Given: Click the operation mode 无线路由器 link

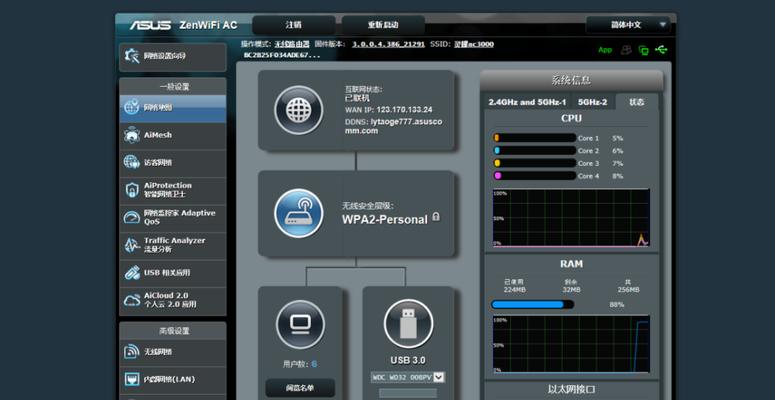Looking at the screenshot, I should tap(292, 44).
